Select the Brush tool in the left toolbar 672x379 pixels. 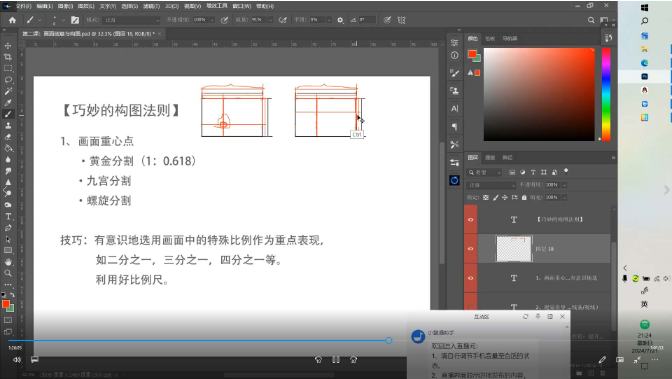pos(8,114)
